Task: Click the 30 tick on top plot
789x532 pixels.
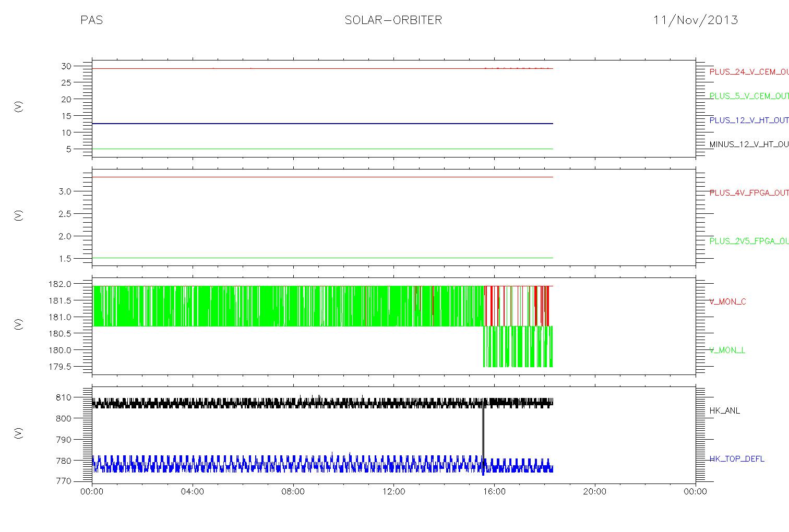Action: (66, 66)
